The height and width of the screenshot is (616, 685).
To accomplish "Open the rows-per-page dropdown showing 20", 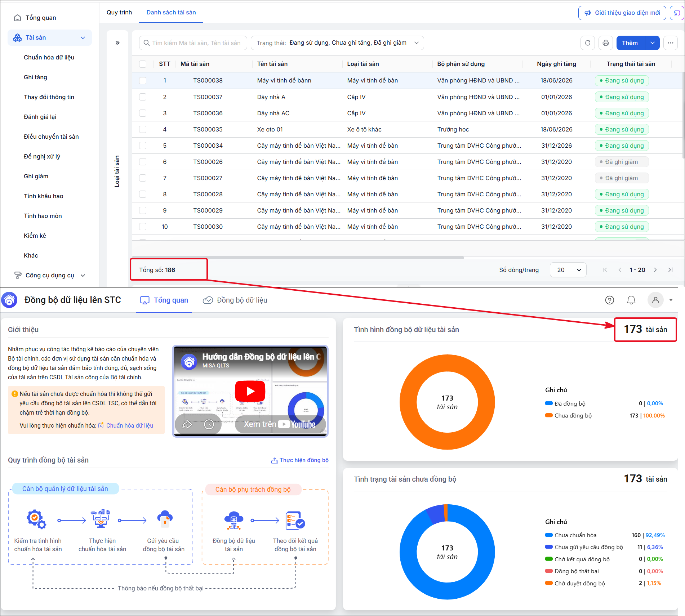I will 568,270.
